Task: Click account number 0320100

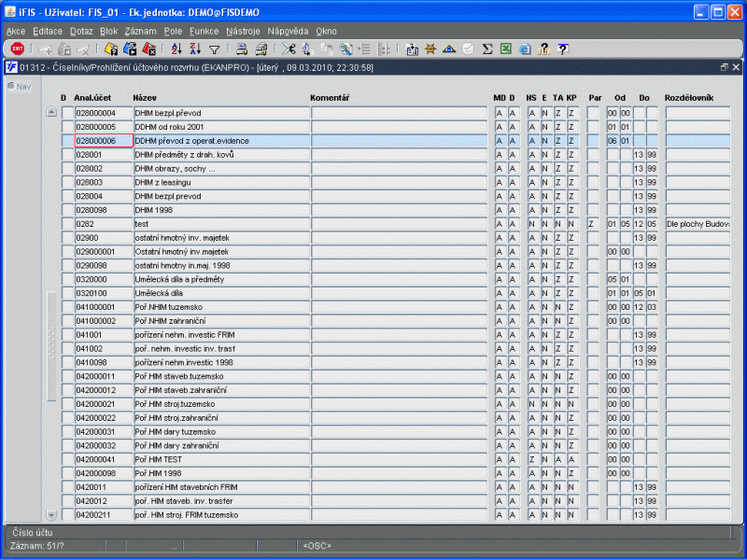Action: click(104, 293)
